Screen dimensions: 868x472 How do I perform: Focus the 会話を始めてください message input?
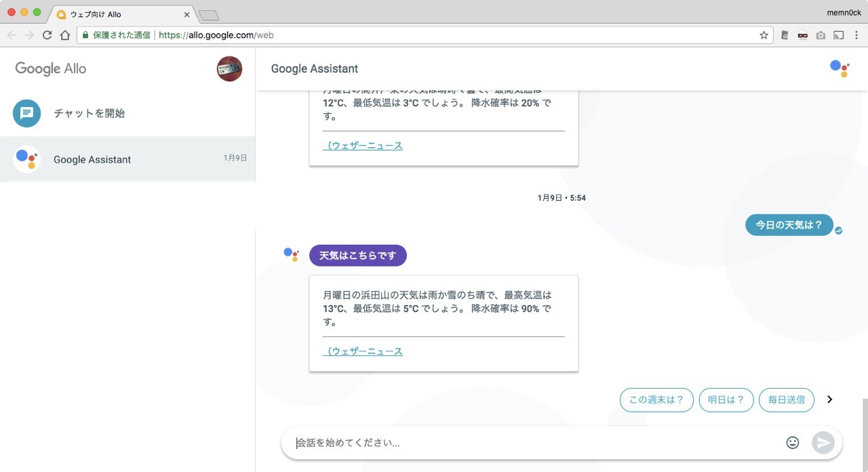click(536, 443)
